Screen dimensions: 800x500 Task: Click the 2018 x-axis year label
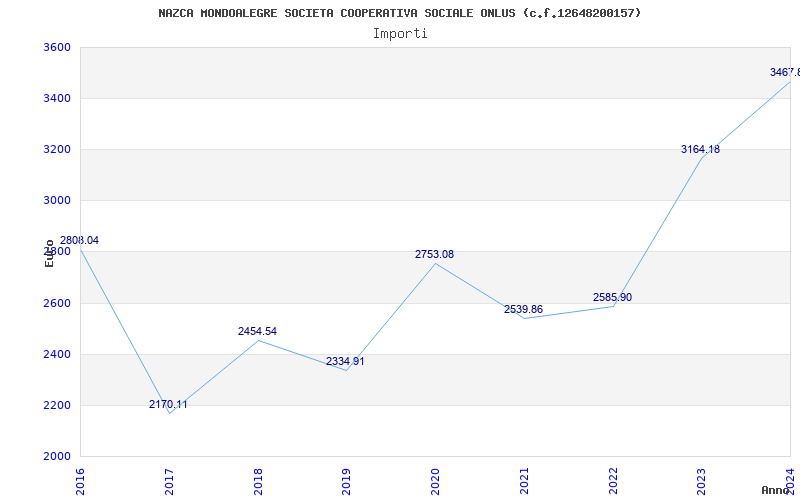258,482
